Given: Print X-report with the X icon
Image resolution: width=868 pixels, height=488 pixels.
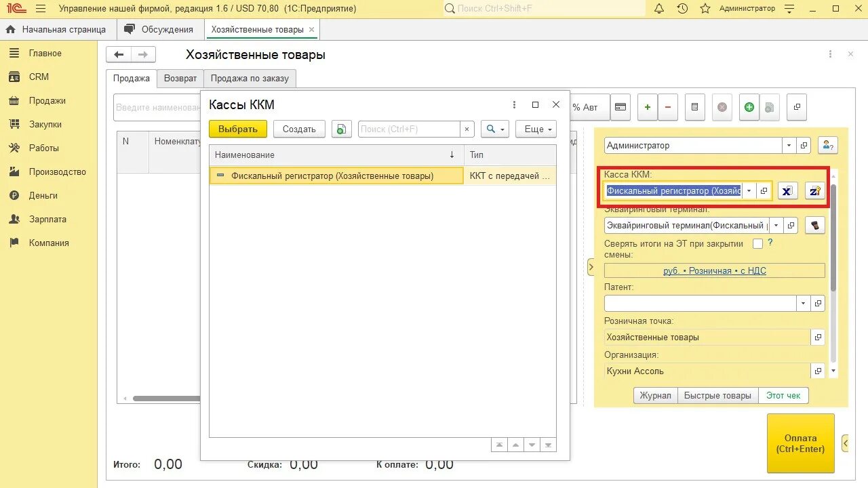Looking at the screenshot, I should point(787,191).
